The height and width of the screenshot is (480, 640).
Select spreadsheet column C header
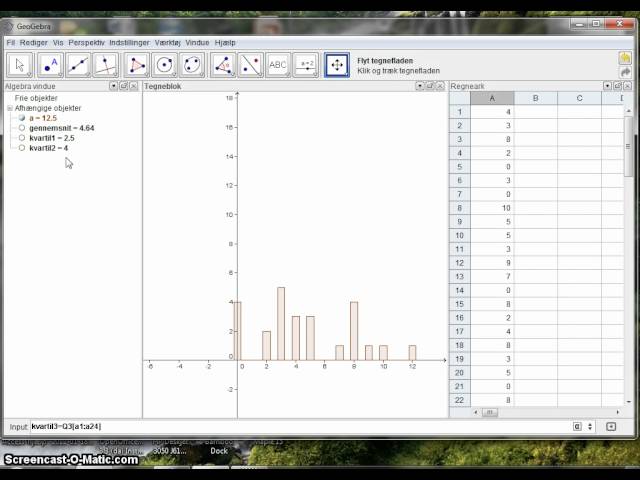[x=579, y=98]
